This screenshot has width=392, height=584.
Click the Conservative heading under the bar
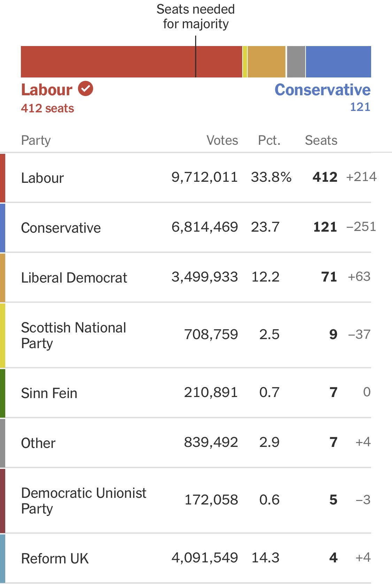click(x=323, y=90)
